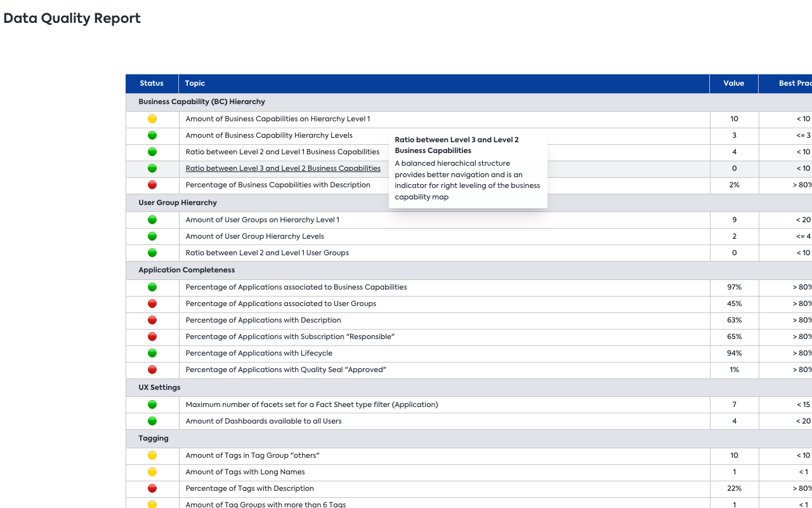Open the Ratio between Level 3 and Level 2 link
This screenshot has width=812, height=508.
point(283,168)
